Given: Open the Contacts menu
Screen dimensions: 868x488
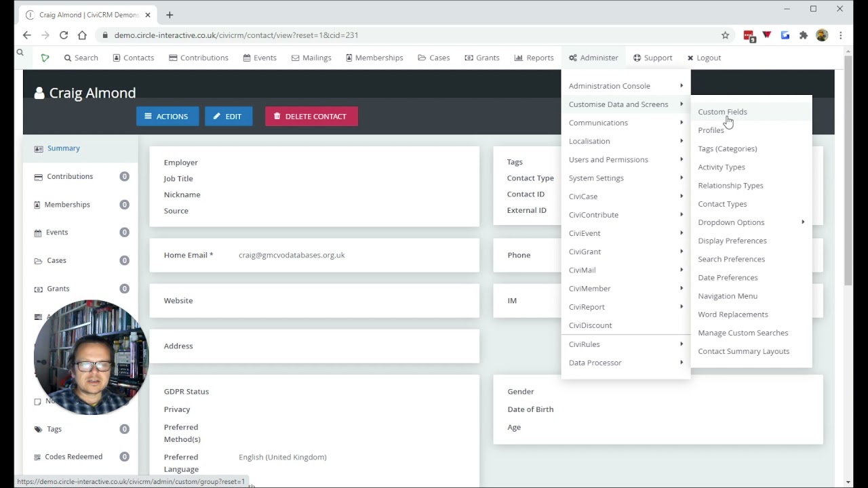Looking at the screenshot, I should 133,58.
